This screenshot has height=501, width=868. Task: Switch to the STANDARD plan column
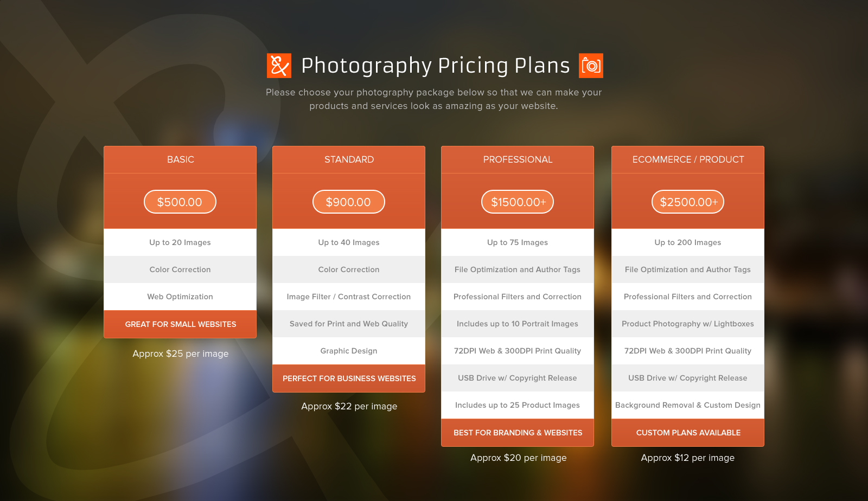[349, 159]
